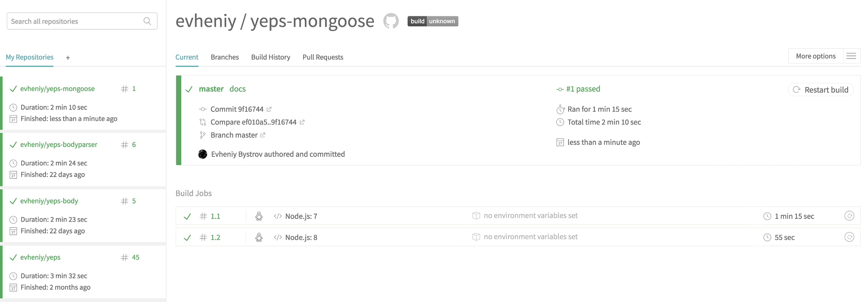Open the external link icon next to Commit 9f16744
Image resolution: width=868 pixels, height=302 pixels.
pyautogui.click(x=269, y=109)
